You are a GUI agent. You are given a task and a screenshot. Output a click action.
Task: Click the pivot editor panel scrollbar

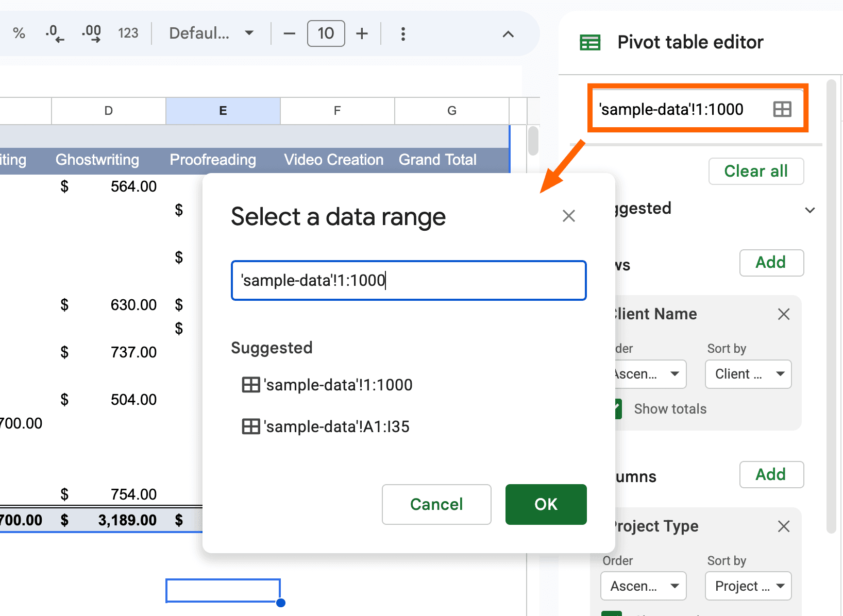831,306
